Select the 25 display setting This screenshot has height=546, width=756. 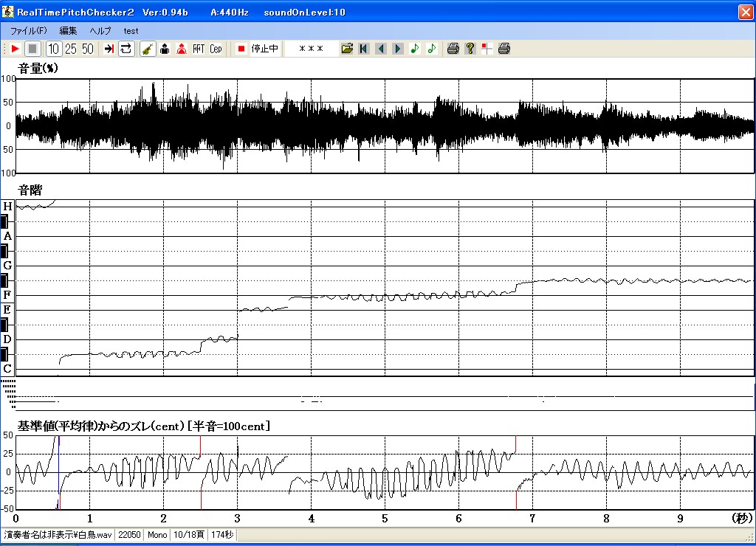click(70, 49)
